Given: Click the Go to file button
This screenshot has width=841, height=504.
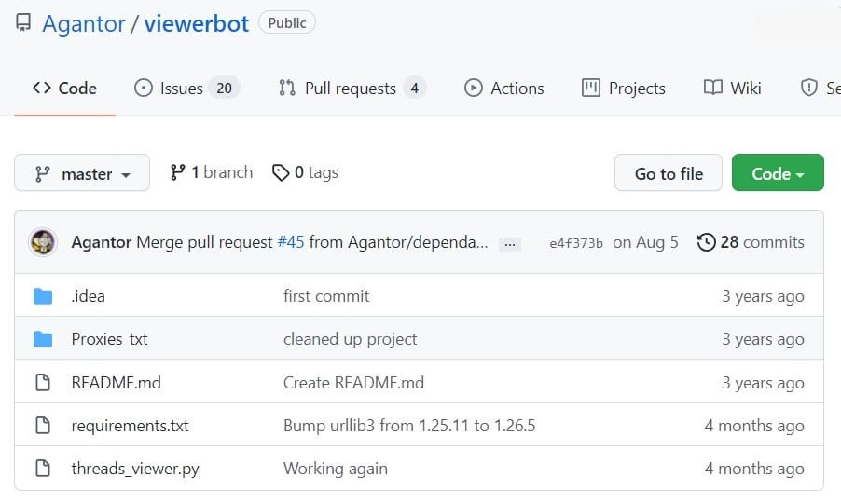Looking at the screenshot, I should 669,172.
